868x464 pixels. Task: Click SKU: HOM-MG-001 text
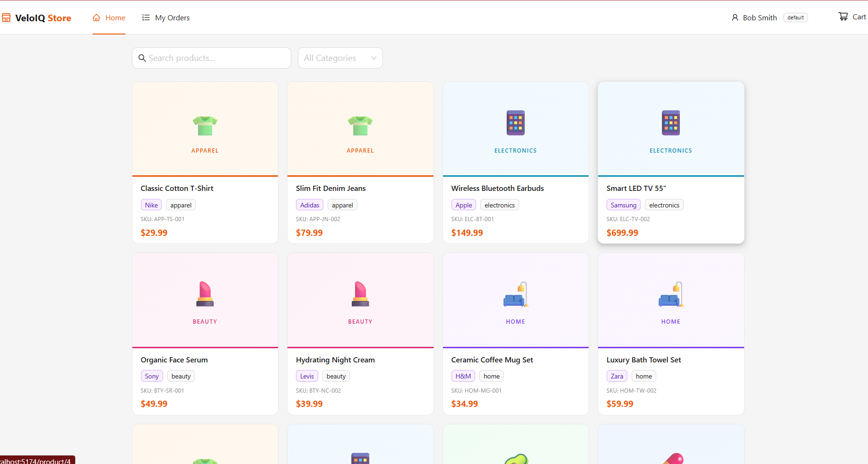click(477, 391)
